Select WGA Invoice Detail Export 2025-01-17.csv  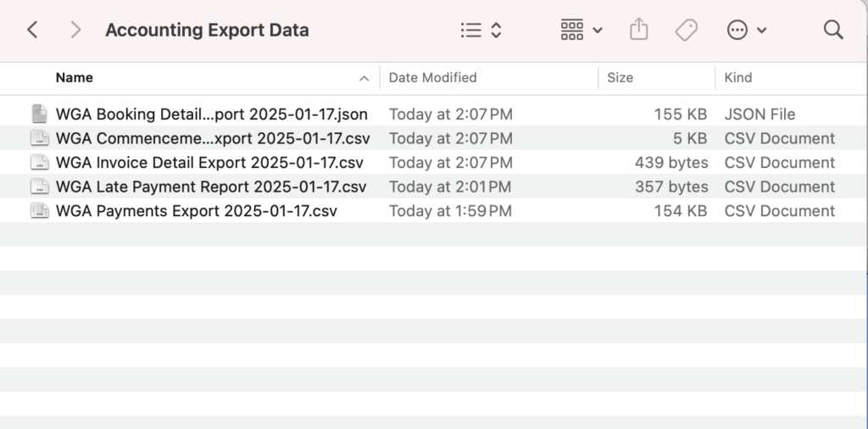(210, 163)
